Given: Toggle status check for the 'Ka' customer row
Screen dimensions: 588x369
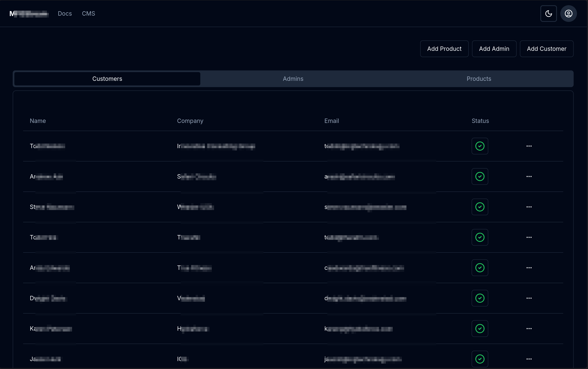Looking at the screenshot, I should [480, 329].
